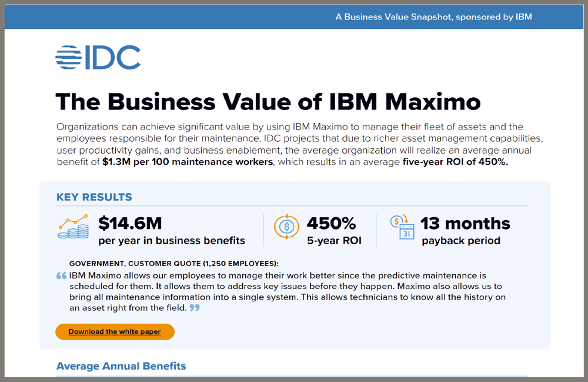Click the calendar payback period icon

tap(402, 227)
